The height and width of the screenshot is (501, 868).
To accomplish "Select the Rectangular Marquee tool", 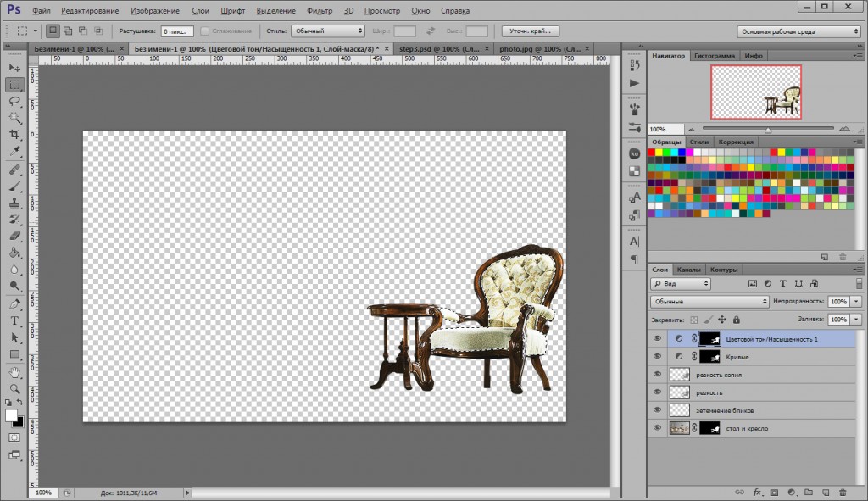I will coord(14,85).
